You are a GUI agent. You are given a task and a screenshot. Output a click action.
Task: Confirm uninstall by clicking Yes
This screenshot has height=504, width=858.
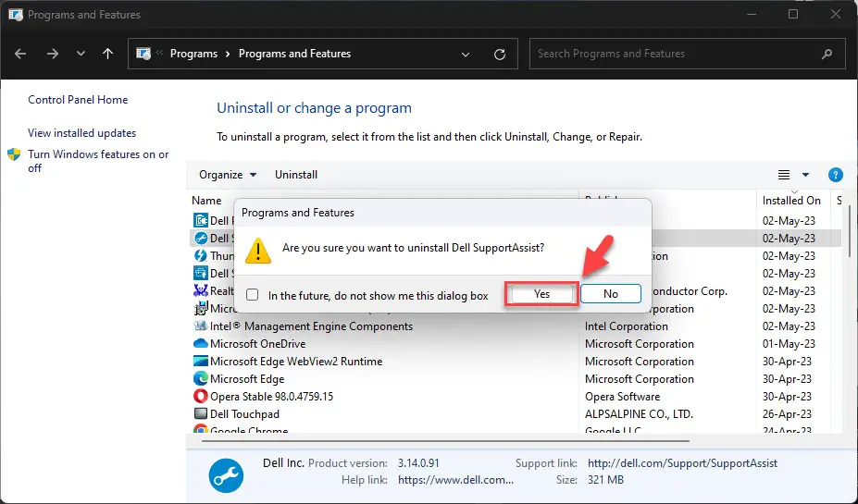coord(541,293)
